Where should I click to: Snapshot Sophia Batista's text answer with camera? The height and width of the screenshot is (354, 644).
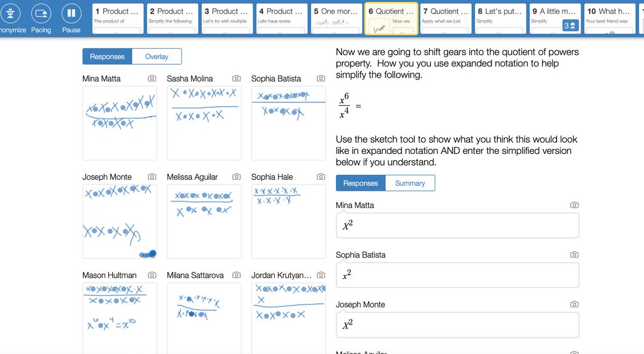(x=574, y=254)
